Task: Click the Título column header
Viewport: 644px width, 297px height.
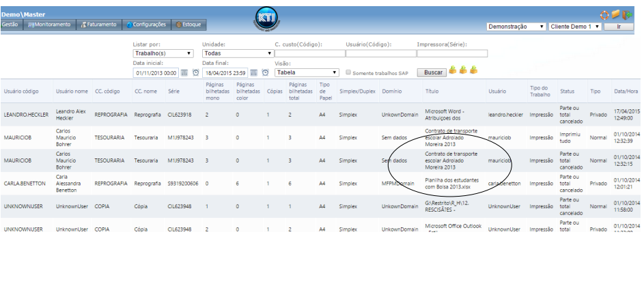Action: pyautogui.click(x=432, y=91)
